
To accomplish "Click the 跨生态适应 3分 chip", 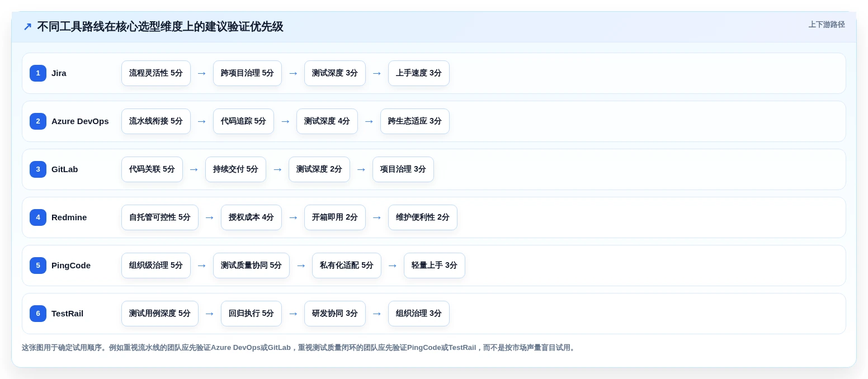I will (415, 121).
